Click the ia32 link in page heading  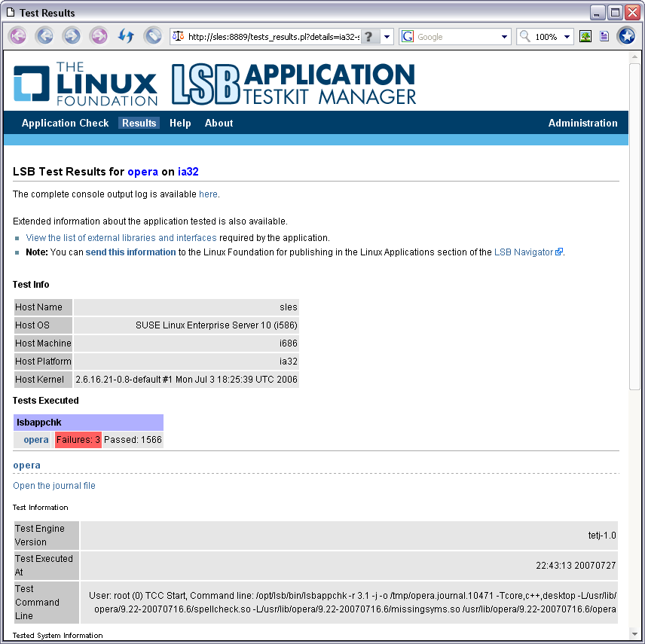(x=188, y=172)
